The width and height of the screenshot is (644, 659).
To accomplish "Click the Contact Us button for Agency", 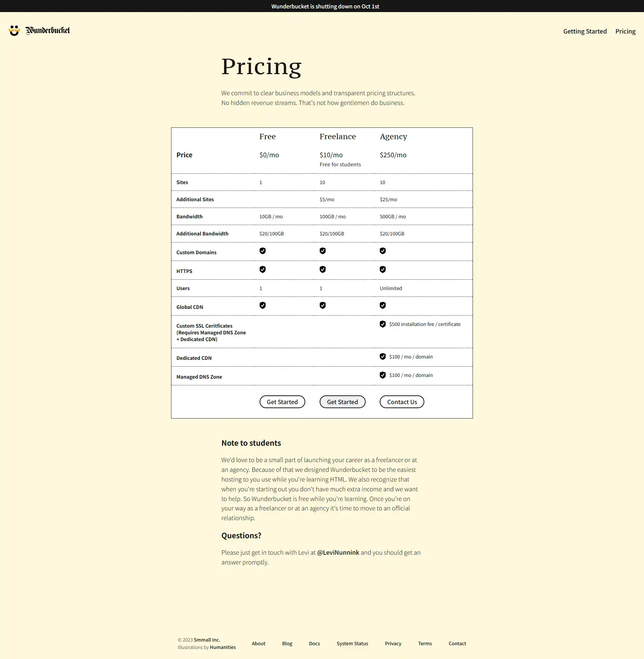I will [x=402, y=402].
